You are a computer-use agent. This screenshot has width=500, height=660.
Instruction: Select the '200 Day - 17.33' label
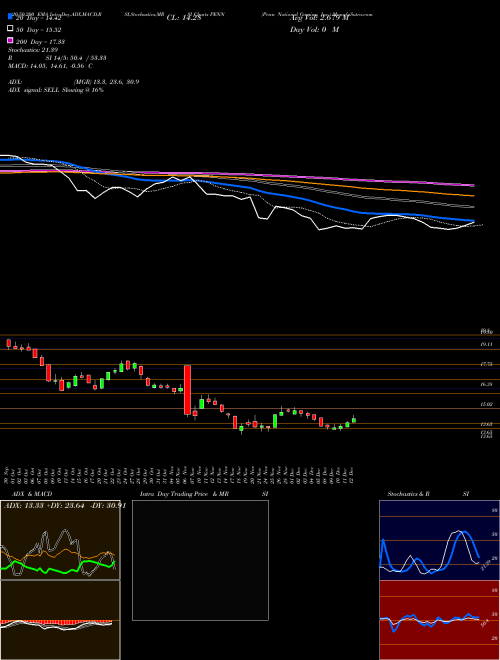pos(40,42)
